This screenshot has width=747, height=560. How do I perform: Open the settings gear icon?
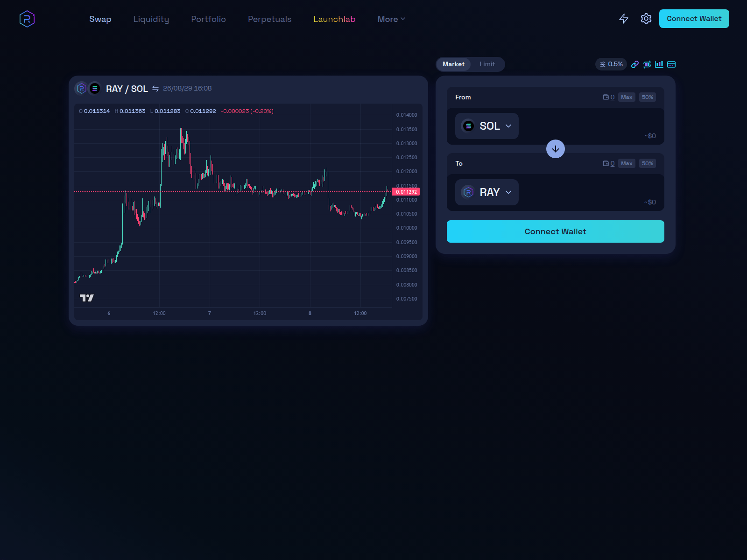click(x=646, y=19)
